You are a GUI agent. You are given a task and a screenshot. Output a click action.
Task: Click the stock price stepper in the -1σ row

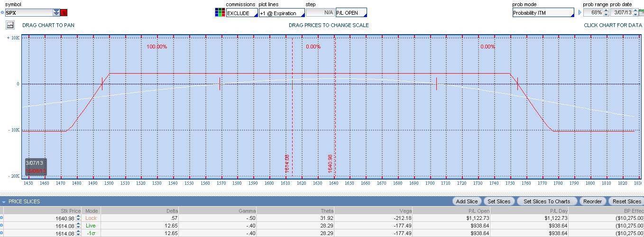click(78, 233)
